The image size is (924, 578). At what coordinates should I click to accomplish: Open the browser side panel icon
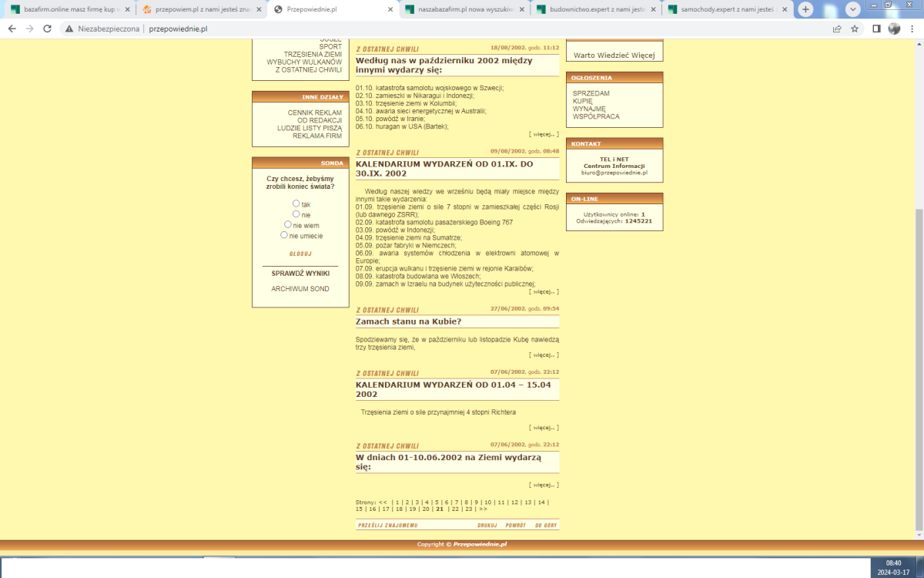click(876, 29)
